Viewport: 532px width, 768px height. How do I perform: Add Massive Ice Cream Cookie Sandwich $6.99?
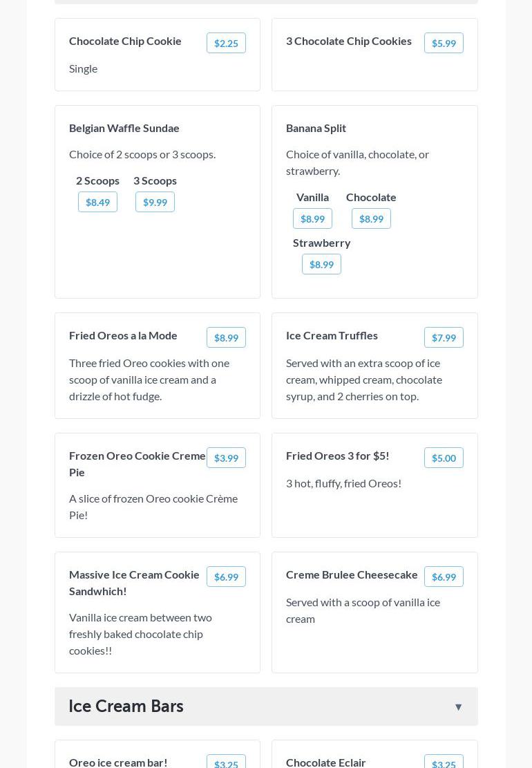[x=226, y=577]
